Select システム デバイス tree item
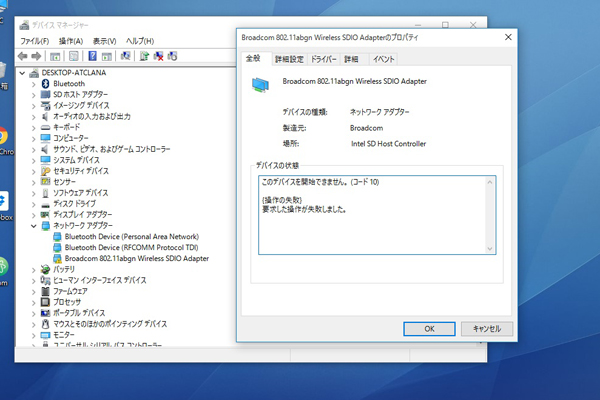This screenshot has width=600, height=400. click(76, 160)
